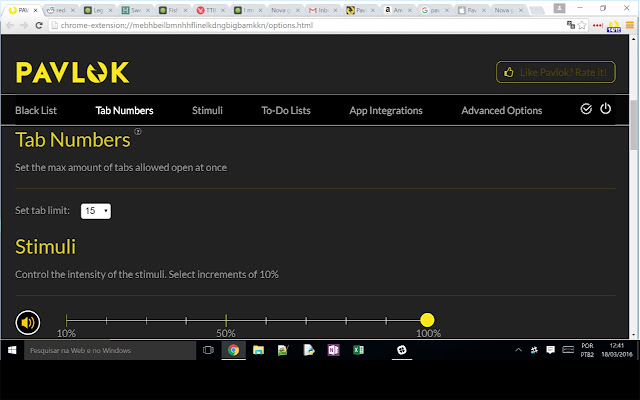Open To-Do Lists section
Screen dimensions: 640x400
tap(286, 110)
